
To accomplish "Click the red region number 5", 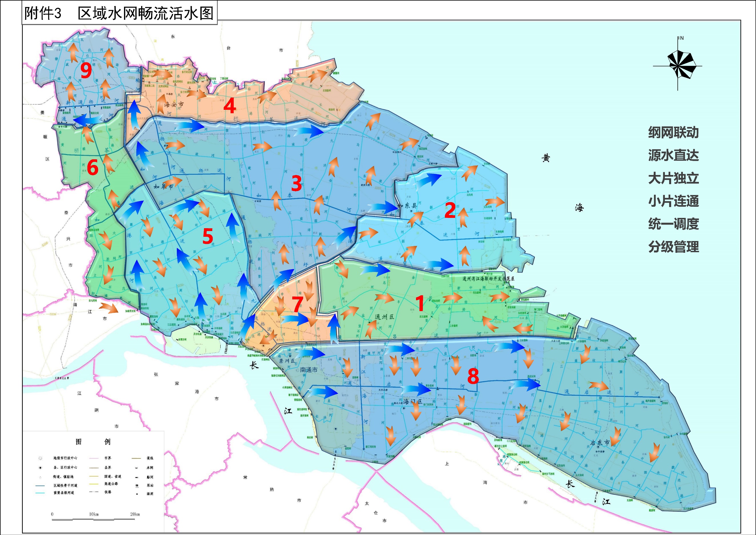I will point(207,236).
